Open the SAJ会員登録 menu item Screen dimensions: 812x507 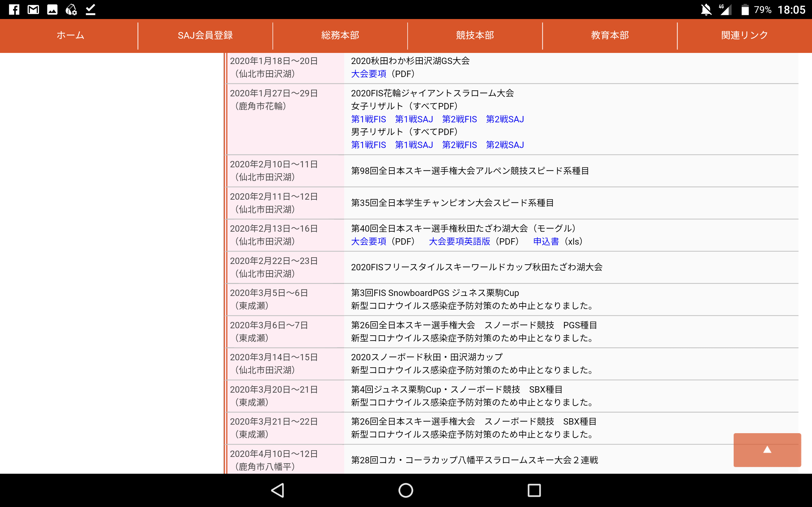[x=205, y=35]
